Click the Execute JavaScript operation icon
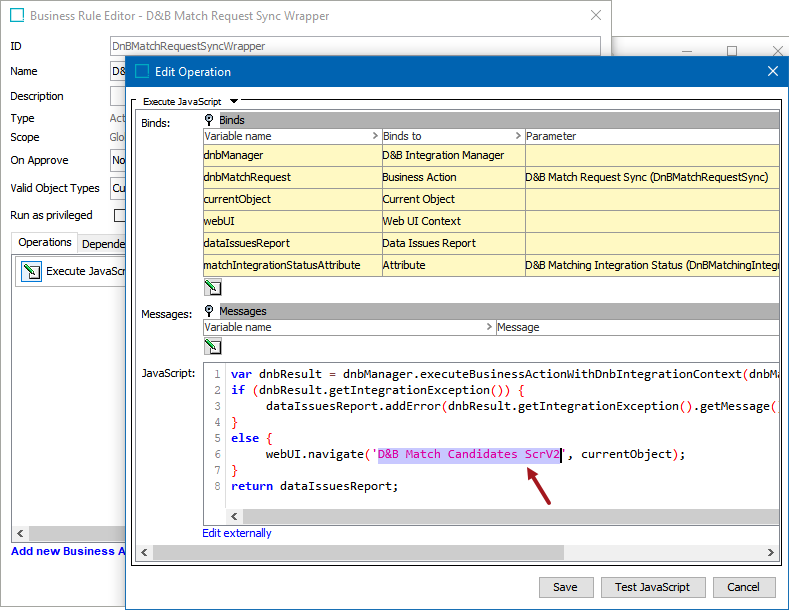789x610 pixels. [x=31, y=271]
